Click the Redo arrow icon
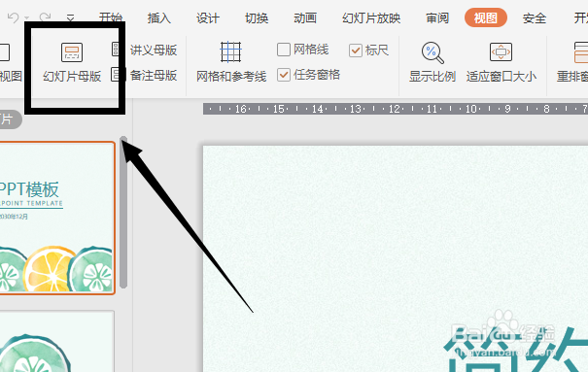Viewport: 588px width, 372px height. coord(46,17)
